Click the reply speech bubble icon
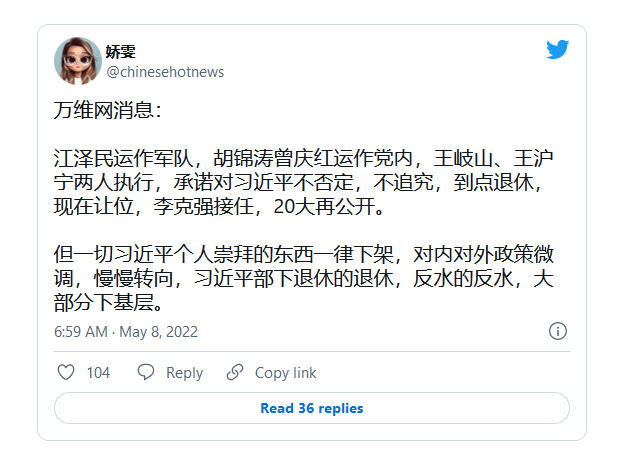This screenshot has width=628, height=463. [x=146, y=372]
